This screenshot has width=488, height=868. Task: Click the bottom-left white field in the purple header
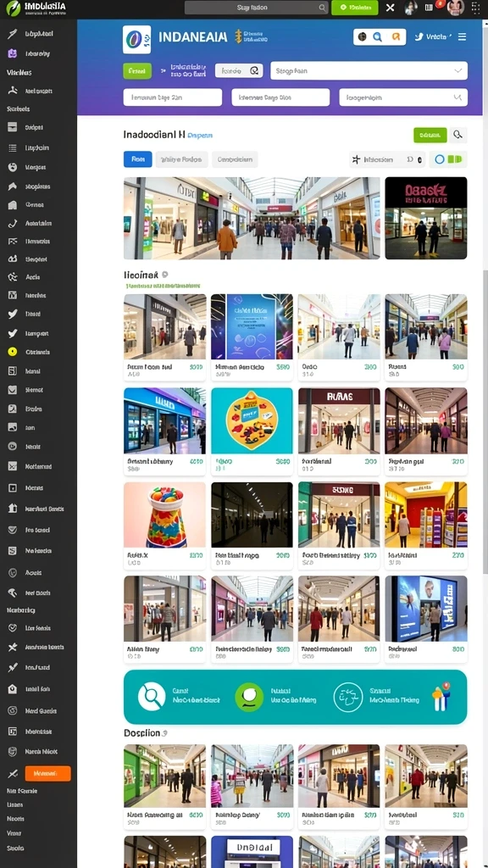point(173,97)
